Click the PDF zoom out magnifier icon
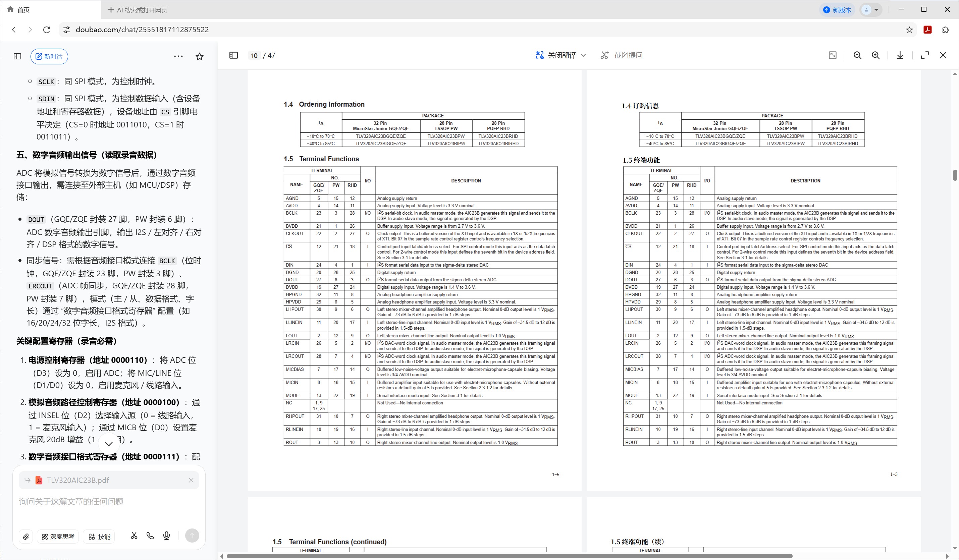The height and width of the screenshot is (560, 959). point(857,56)
